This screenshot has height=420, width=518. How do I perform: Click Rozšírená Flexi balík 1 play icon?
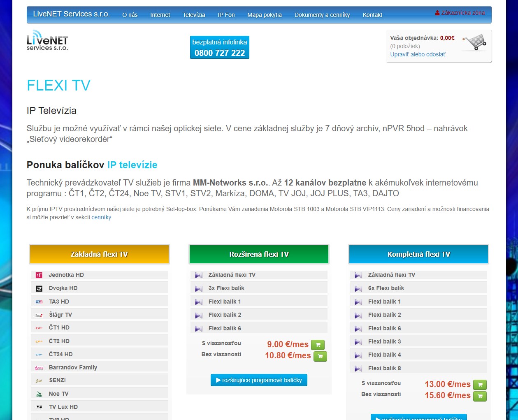[x=199, y=302]
